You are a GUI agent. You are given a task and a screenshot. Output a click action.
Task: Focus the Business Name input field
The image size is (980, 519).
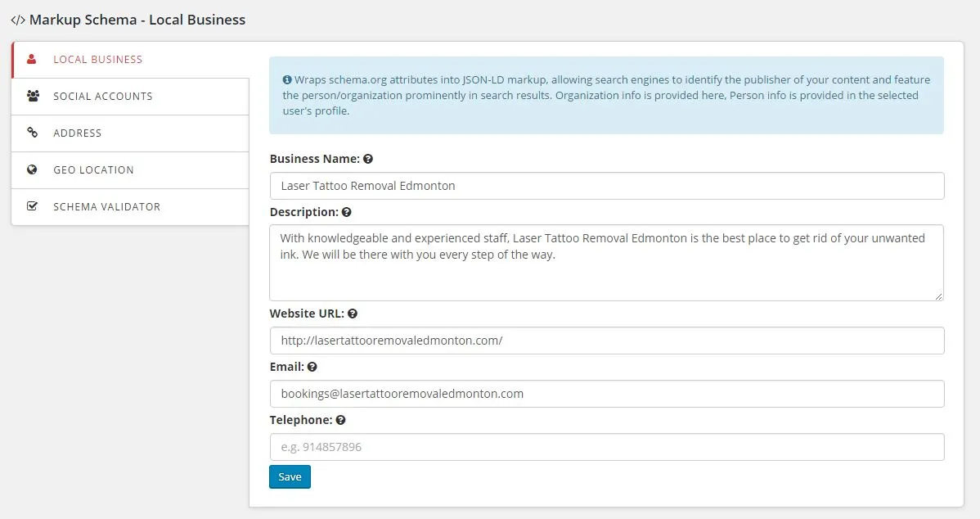coord(607,186)
